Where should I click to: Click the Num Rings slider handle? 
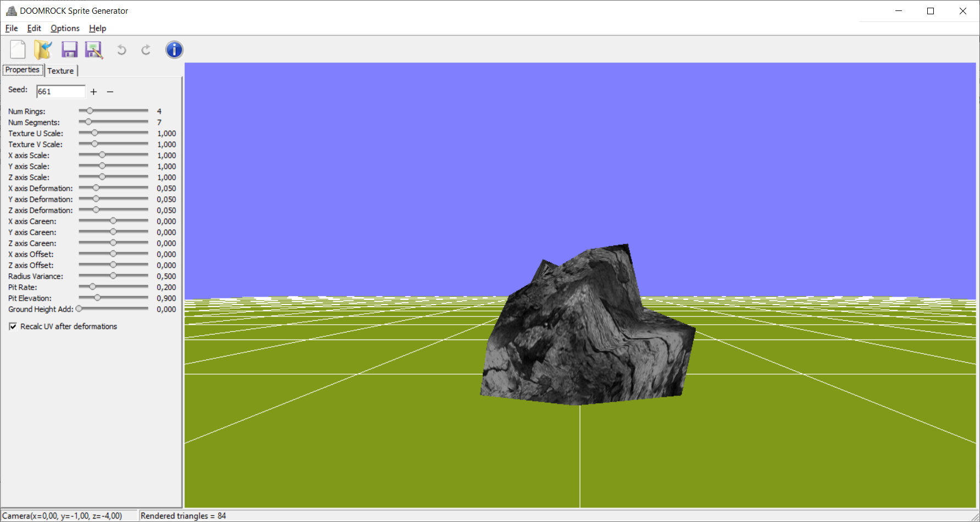pos(90,110)
